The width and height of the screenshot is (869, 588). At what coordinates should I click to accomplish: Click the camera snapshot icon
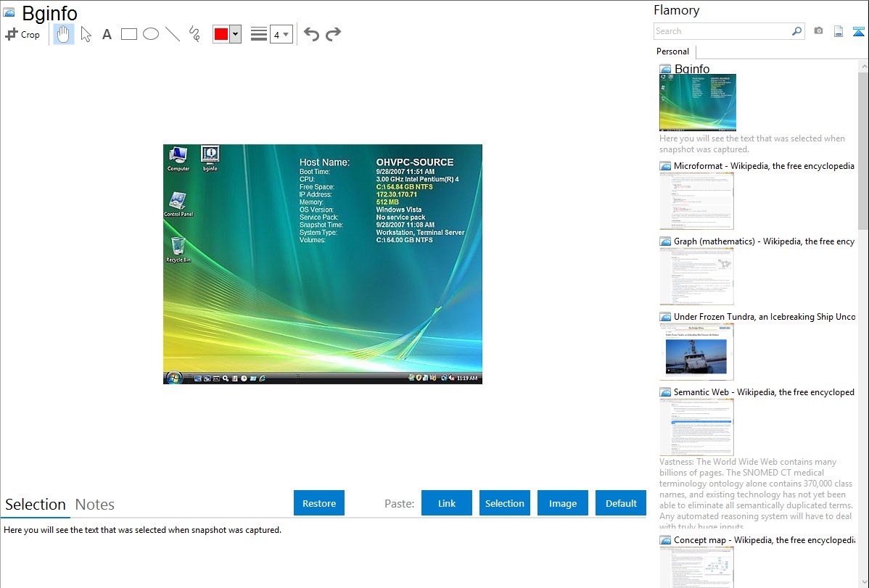tap(818, 31)
